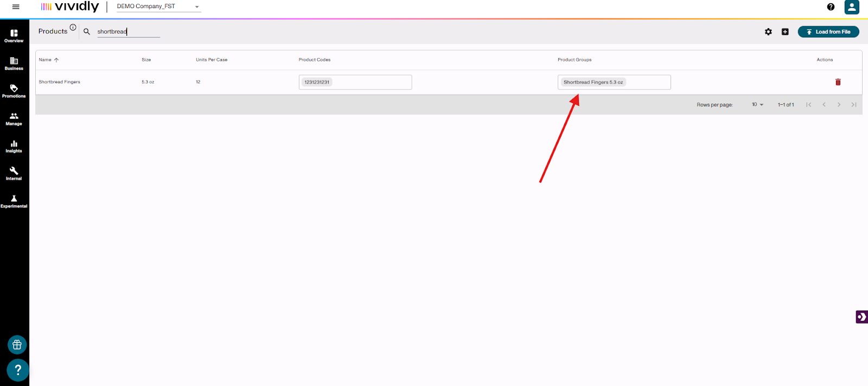Viewport: 868px width, 386px height.
Task: Open the rows per page dropdown
Action: (757, 105)
